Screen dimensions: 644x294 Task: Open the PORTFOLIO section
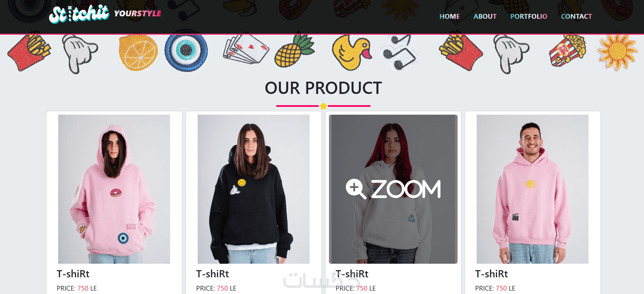pos(529,16)
